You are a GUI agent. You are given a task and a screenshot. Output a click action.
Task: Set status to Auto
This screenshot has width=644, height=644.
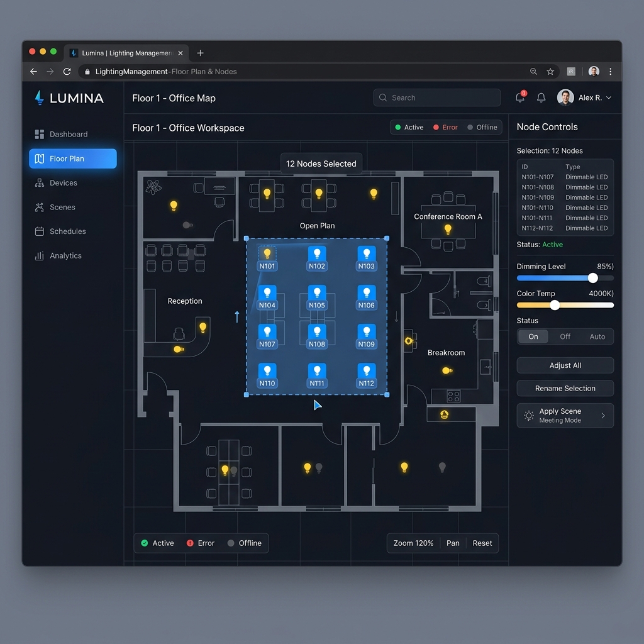pos(597,336)
